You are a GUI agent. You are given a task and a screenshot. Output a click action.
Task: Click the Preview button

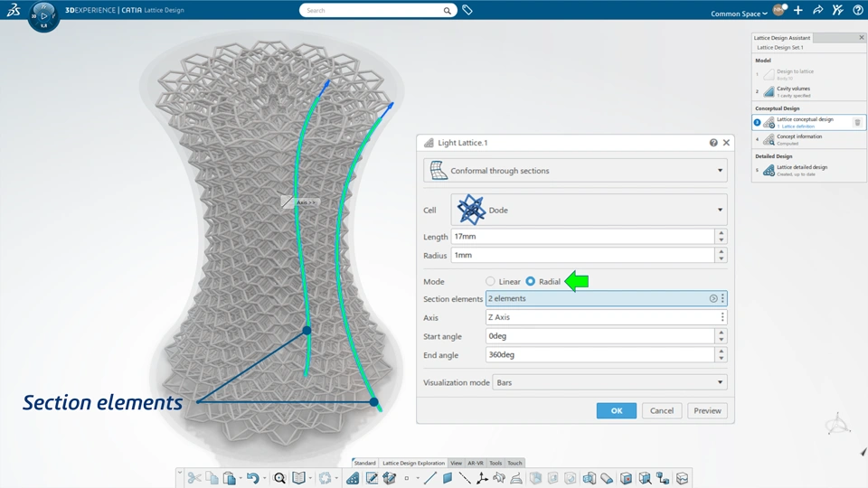[707, 410]
